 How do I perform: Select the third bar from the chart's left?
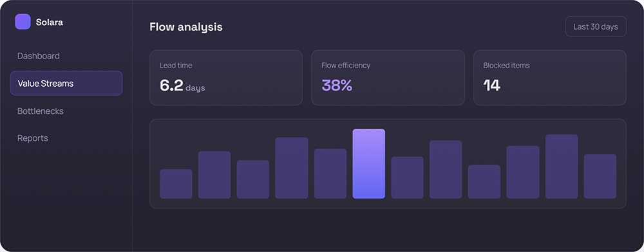[253, 179]
